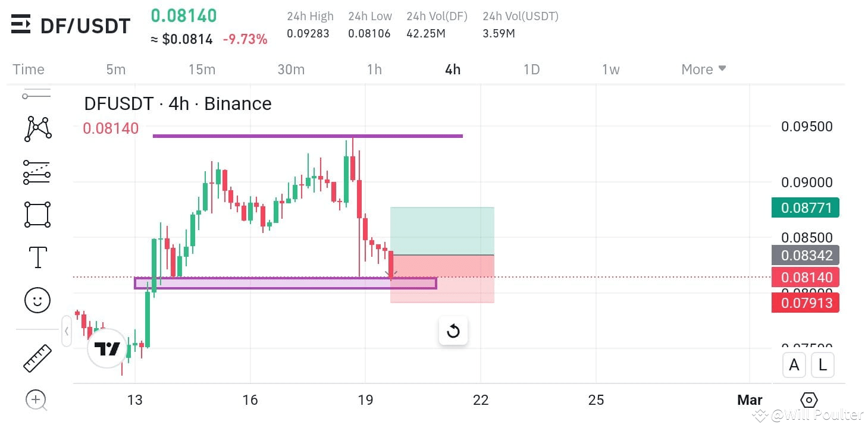Select the projection drawing tool
The image size is (868, 428).
37,172
